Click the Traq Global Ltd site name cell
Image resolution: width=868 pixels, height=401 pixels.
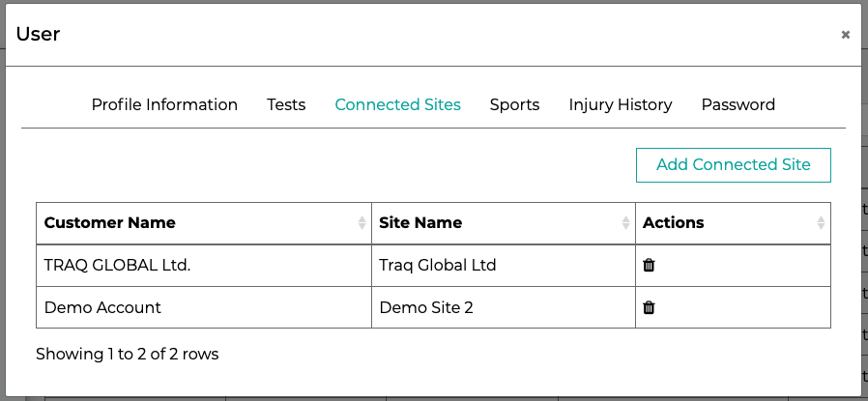pyautogui.click(x=504, y=266)
